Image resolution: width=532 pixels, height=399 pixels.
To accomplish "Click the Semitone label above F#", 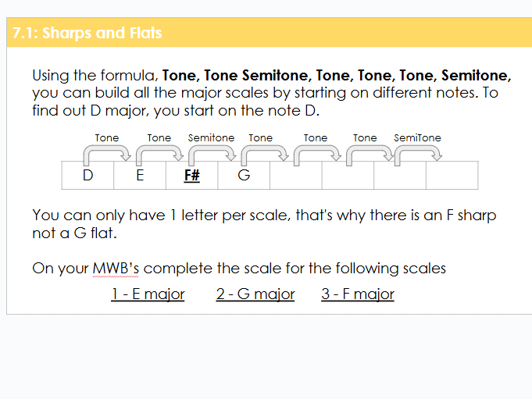I will (x=211, y=138).
